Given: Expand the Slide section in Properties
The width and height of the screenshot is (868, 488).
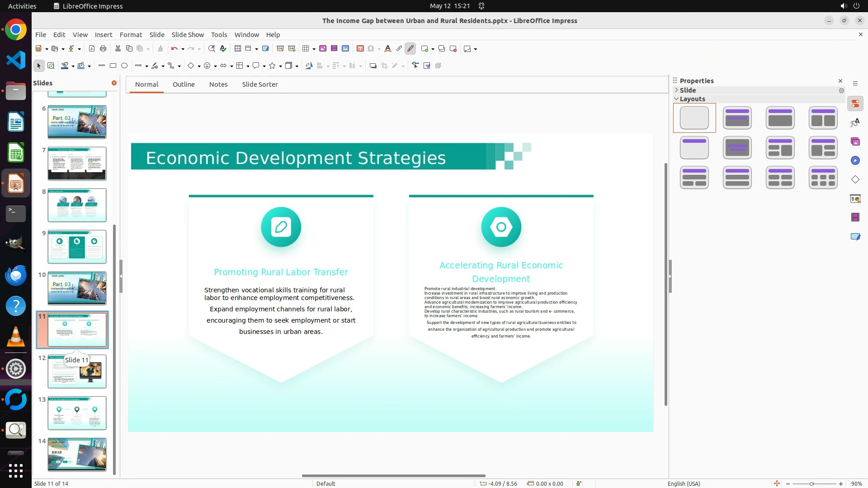Looking at the screenshot, I should 677,90.
